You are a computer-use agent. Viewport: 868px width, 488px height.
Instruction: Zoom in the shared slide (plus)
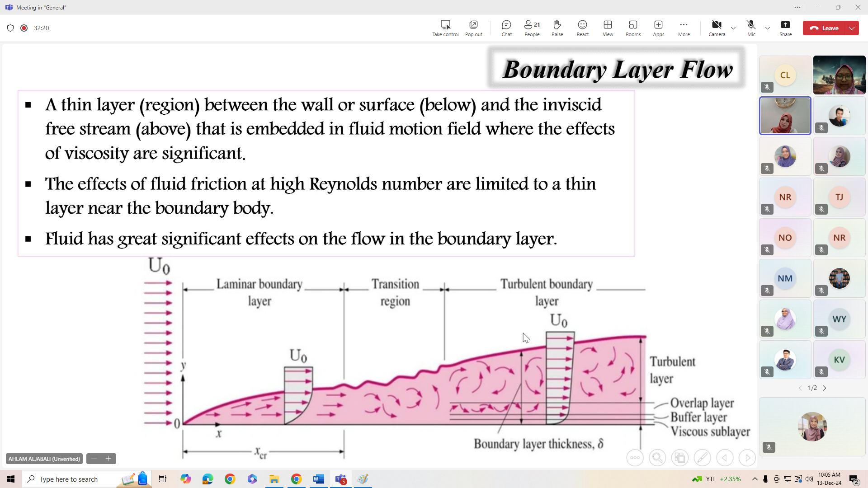click(x=108, y=459)
